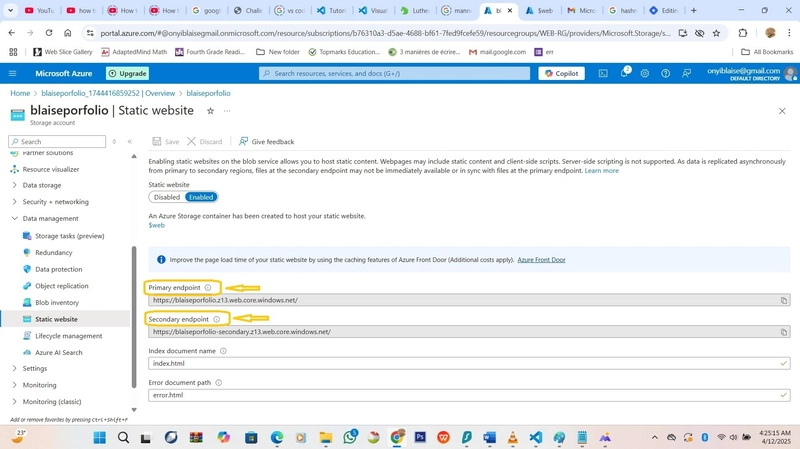Open the Learn more link
This screenshot has height=449, width=800.
(602, 171)
